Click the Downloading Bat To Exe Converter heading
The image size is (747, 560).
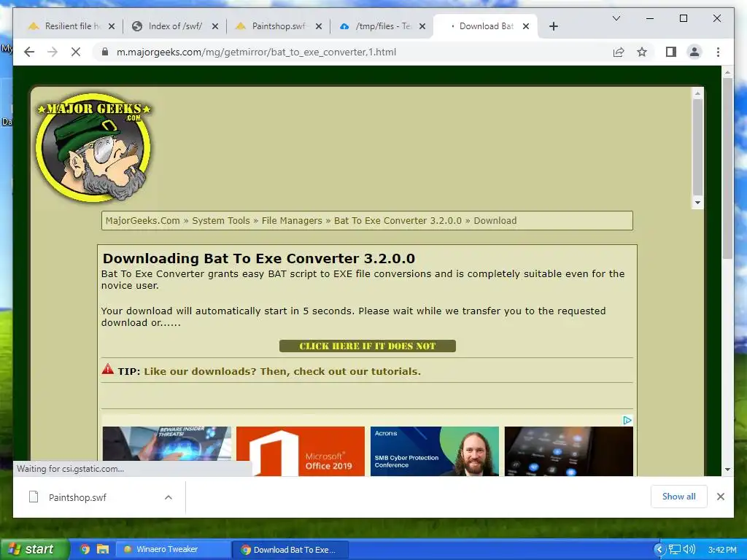pyautogui.click(x=259, y=258)
